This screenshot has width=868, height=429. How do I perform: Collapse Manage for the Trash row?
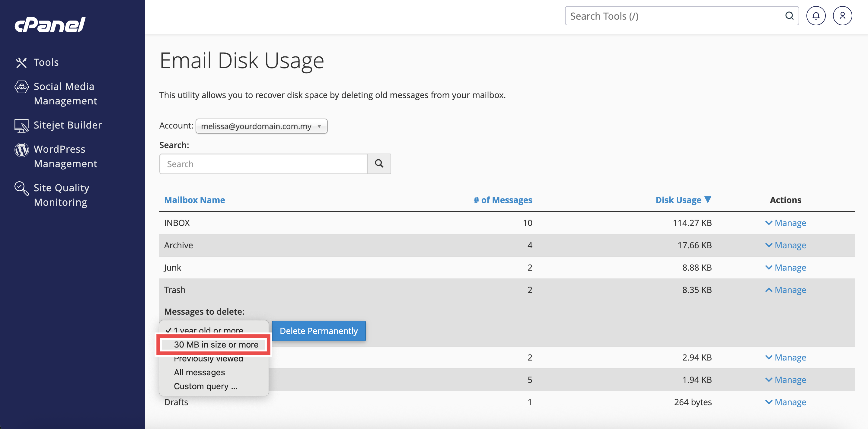pos(785,290)
